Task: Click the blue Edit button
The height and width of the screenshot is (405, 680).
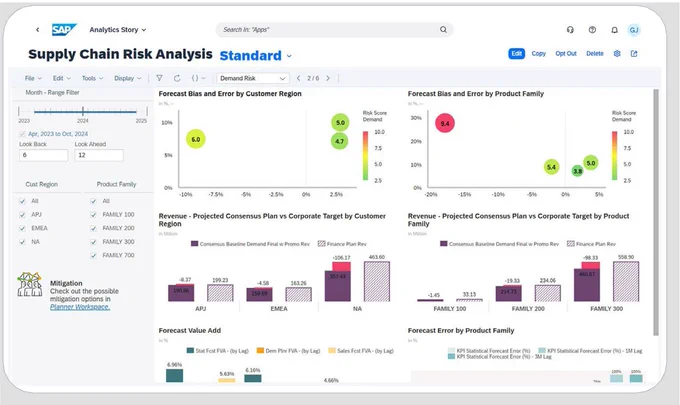Action: (x=517, y=54)
